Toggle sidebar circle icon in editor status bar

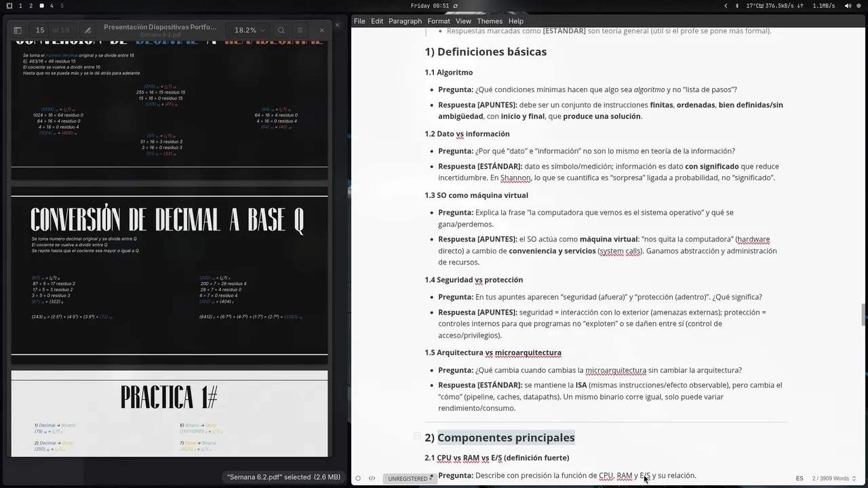coord(358,479)
